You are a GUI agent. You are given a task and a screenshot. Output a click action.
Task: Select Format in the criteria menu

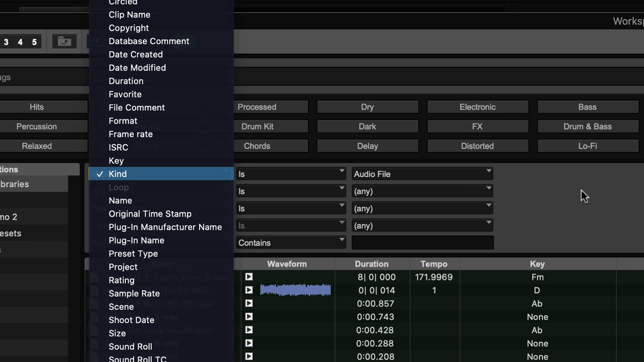coord(161,121)
